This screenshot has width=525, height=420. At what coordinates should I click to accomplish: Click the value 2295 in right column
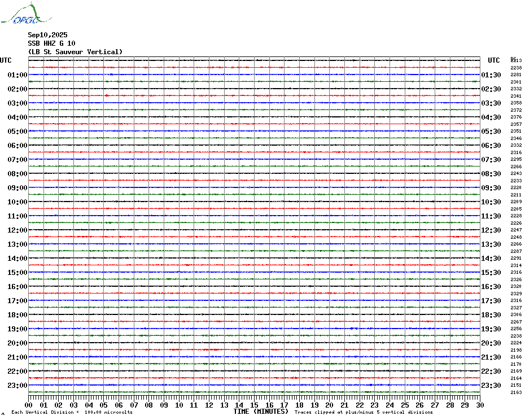pyautogui.click(x=516, y=159)
